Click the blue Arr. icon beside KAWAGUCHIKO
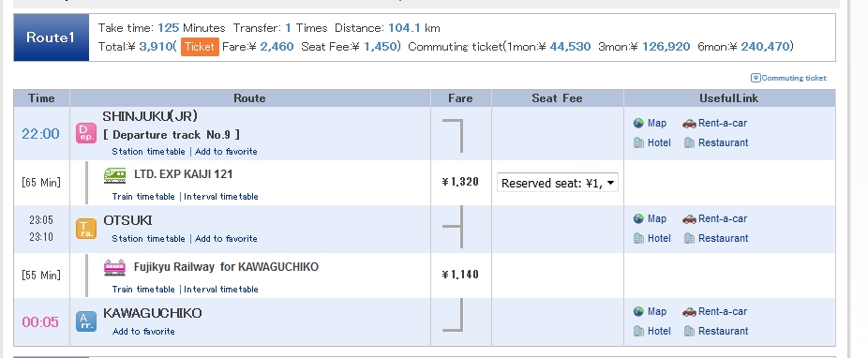 [86, 321]
